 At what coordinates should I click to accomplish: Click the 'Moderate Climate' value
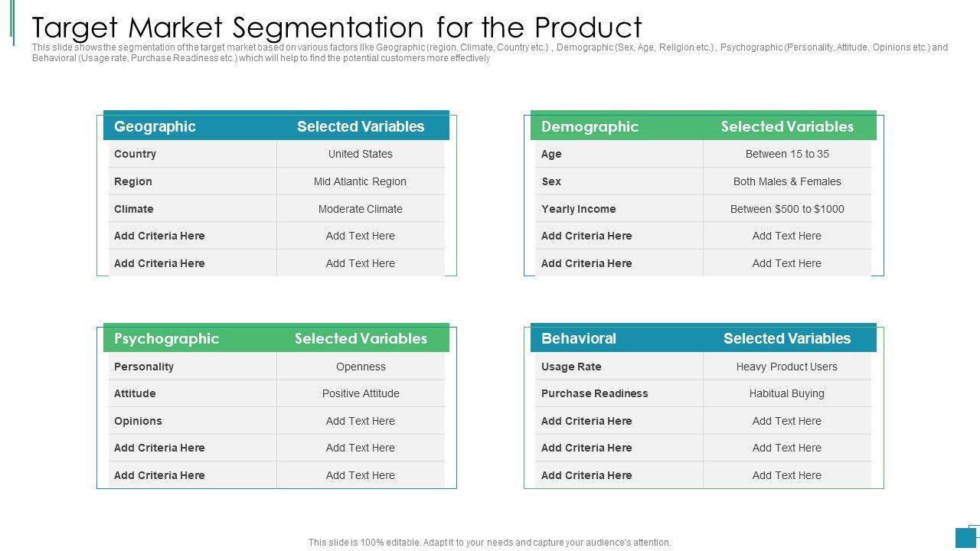pyautogui.click(x=361, y=209)
